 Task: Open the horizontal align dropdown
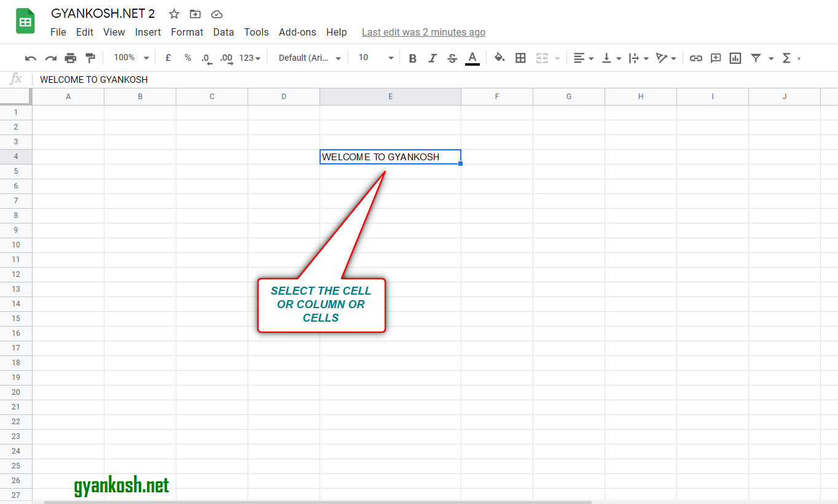(x=584, y=58)
